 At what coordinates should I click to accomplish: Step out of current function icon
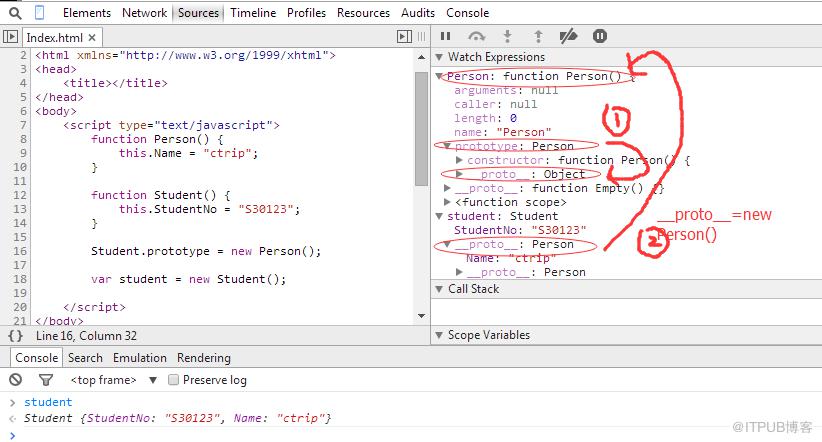[538, 36]
